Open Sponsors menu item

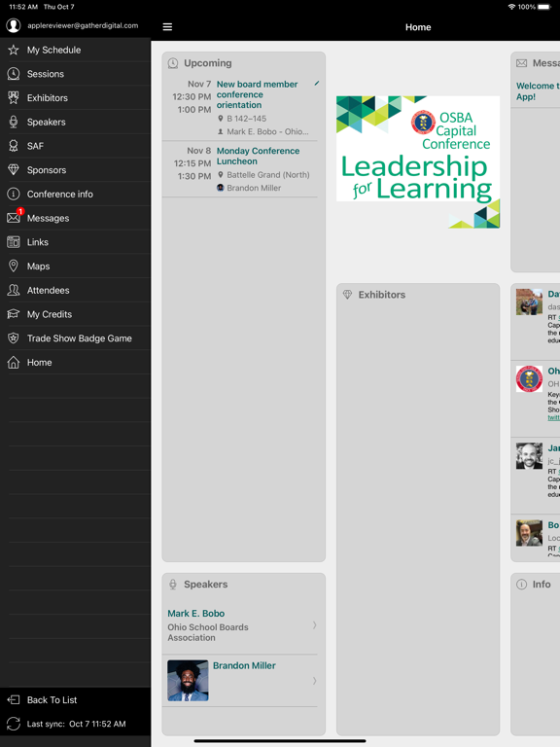(x=75, y=169)
